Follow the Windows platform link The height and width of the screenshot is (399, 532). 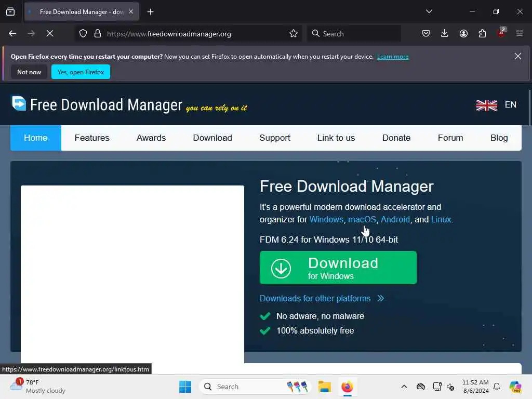[x=326, y=220]
